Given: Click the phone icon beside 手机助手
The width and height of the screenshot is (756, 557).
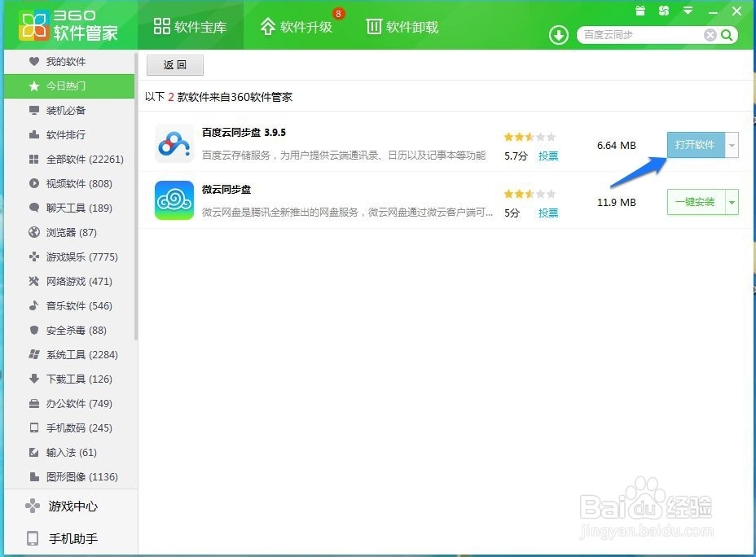Looking at the screenshot, I should 33,538.
